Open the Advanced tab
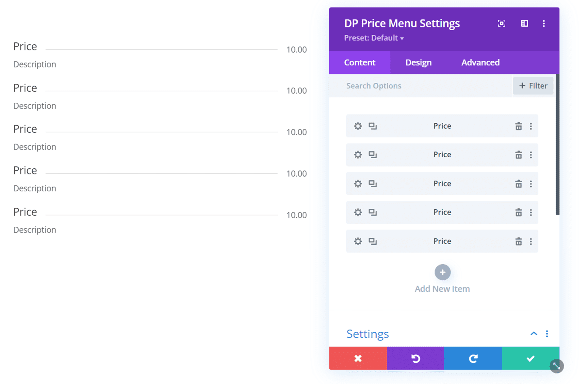 tap(480, 62)
